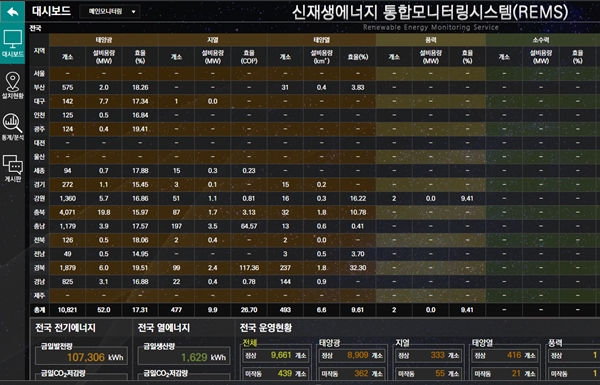This screenshot has height=385, width=600.
Task: Select the 풍력 column group header
Action: (x=430, y=40)
